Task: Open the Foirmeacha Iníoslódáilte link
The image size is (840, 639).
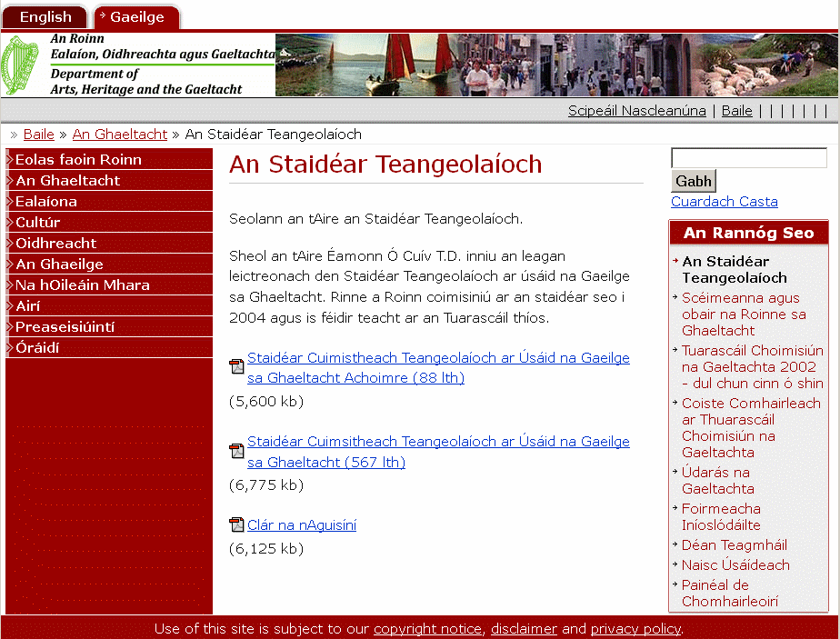Action: pyautogui.click(x=721, y=517)
